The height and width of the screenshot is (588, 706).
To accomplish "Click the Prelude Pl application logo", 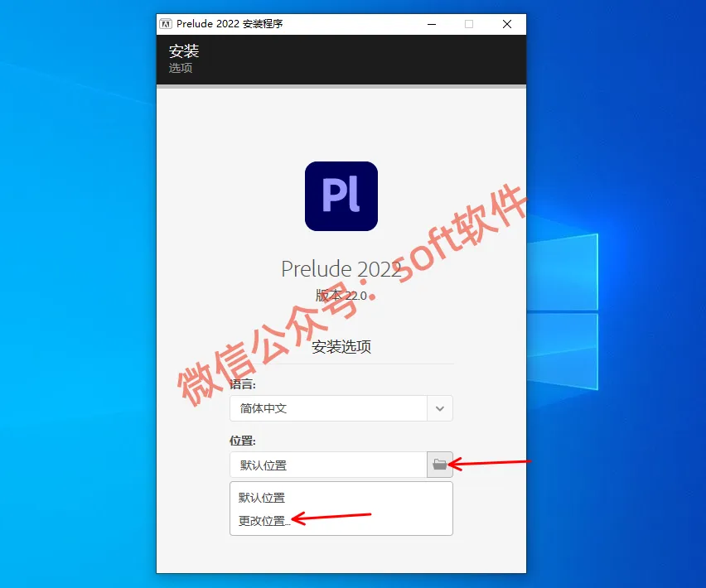I will (x=341, y=196).
